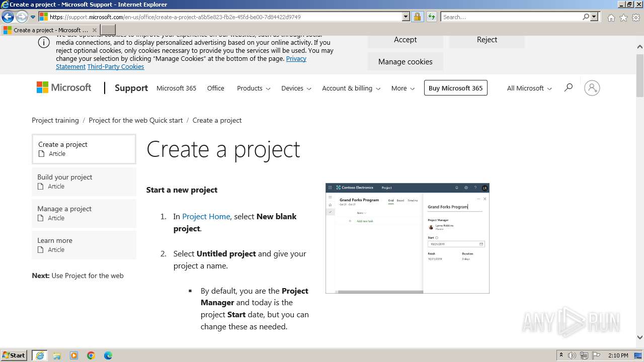Viewport: 644px width, 362px height.
Task: Open the Build your project article
Action: [84, 182]
